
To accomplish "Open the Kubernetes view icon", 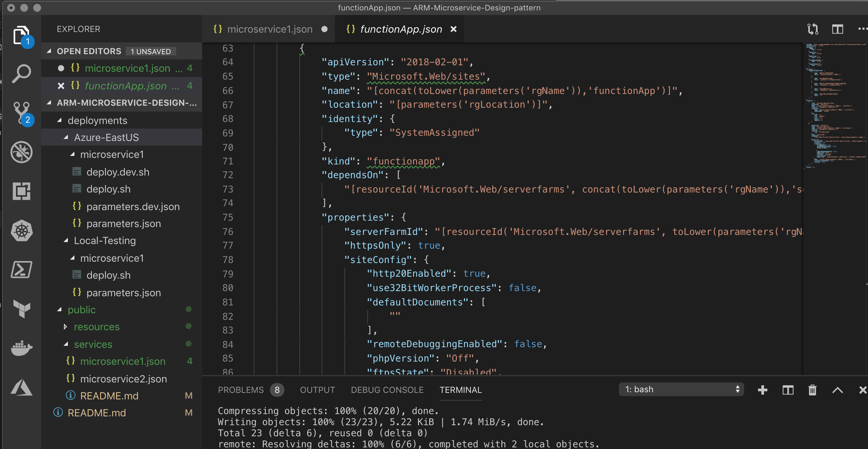I will coord(22,231).
